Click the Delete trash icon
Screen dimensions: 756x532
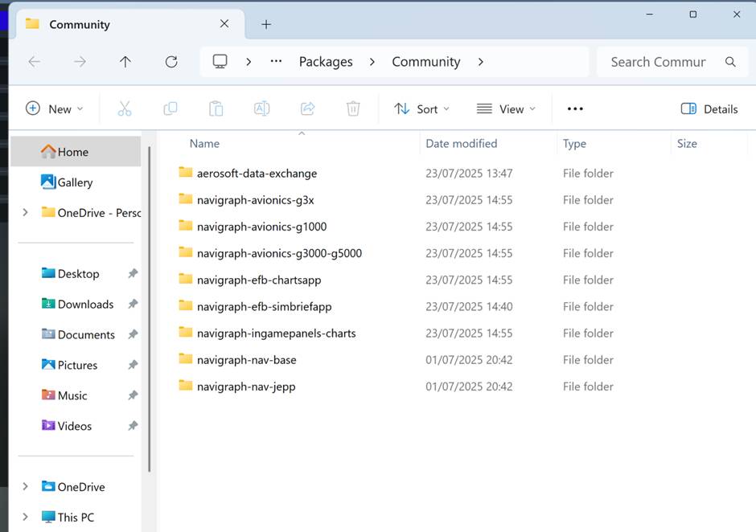tap(353, 109)
